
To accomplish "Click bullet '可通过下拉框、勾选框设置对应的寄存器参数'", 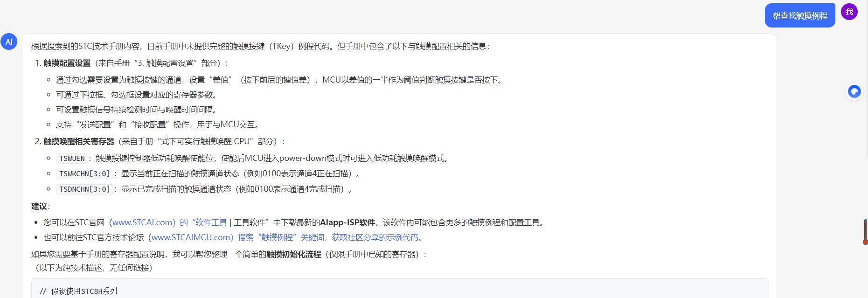I will (x=136, y=95).
